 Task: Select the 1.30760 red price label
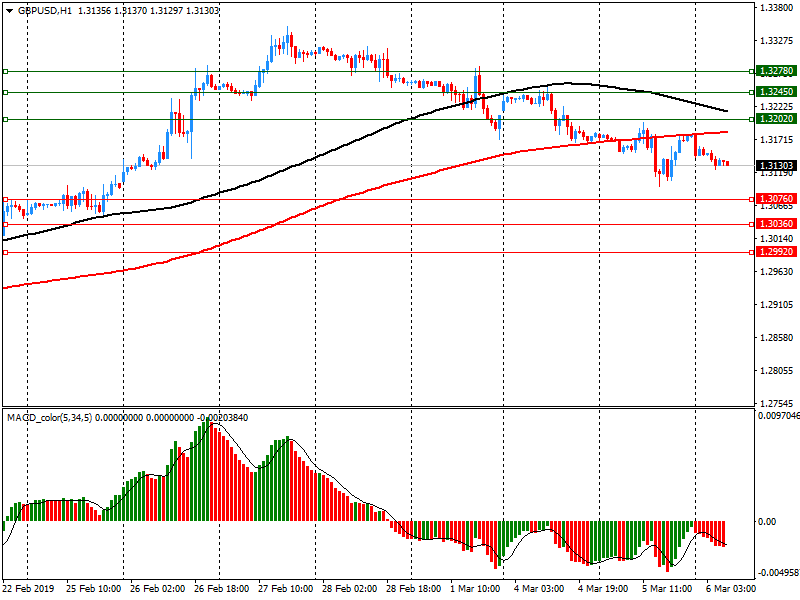click(776, 199)
